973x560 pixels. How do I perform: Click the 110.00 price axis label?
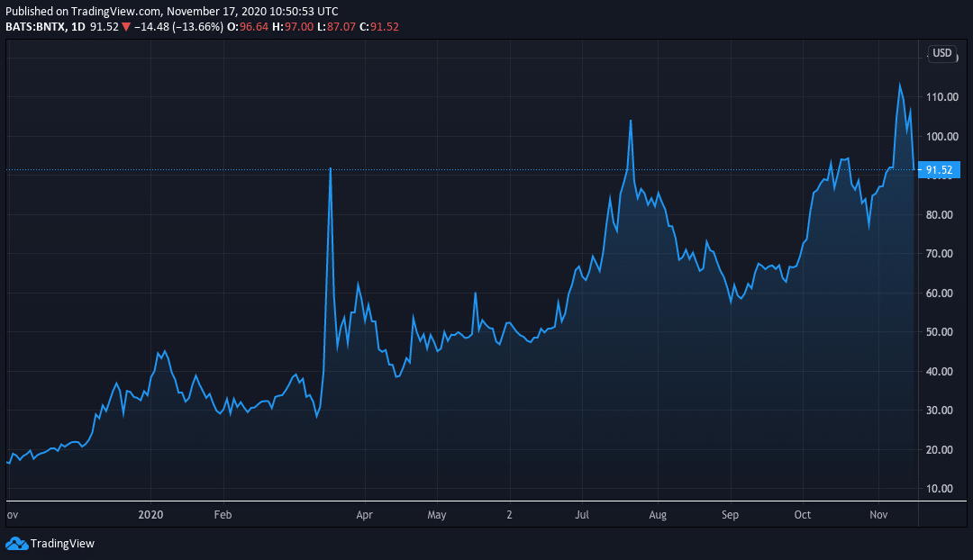pyautogui.click(x=942, y=96)
